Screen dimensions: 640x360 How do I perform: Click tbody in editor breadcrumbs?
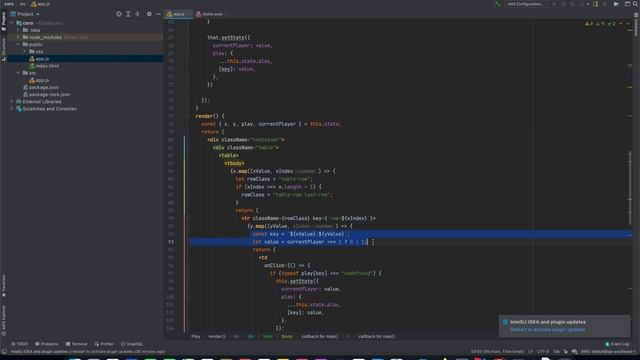(x=287, y=337)
